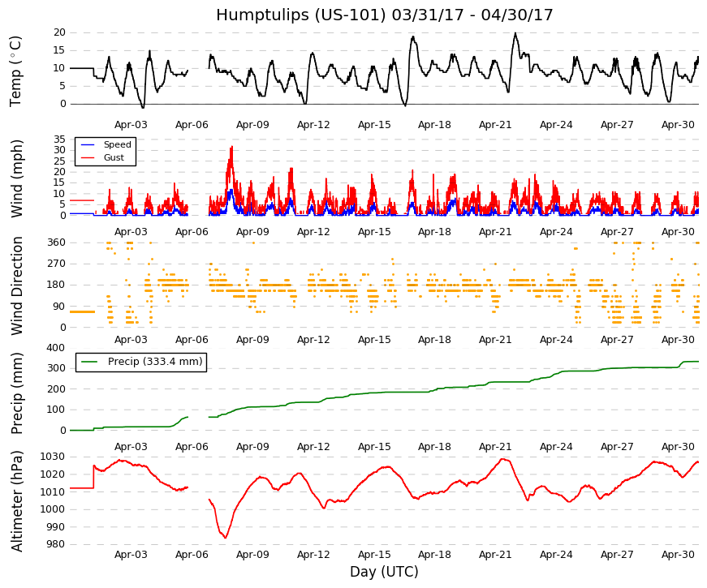
Task: Click the Temp (°C) axis label
Action: (15, 71)
